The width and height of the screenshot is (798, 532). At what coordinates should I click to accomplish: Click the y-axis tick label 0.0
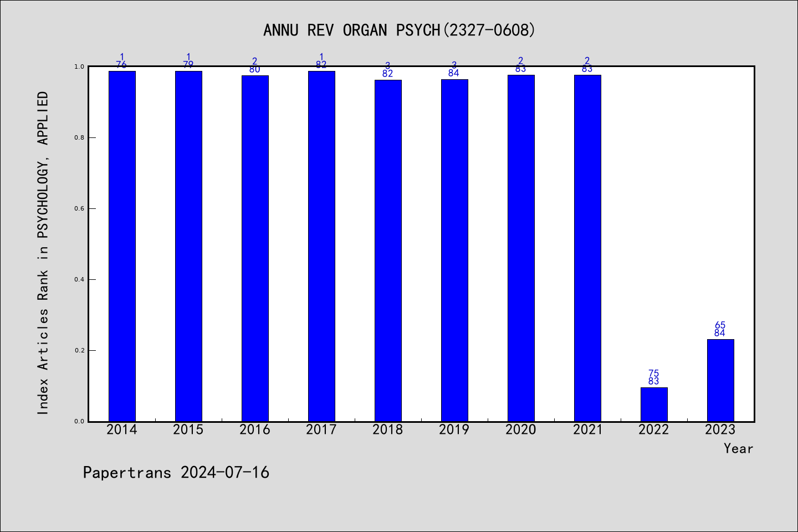pos(79,421)
